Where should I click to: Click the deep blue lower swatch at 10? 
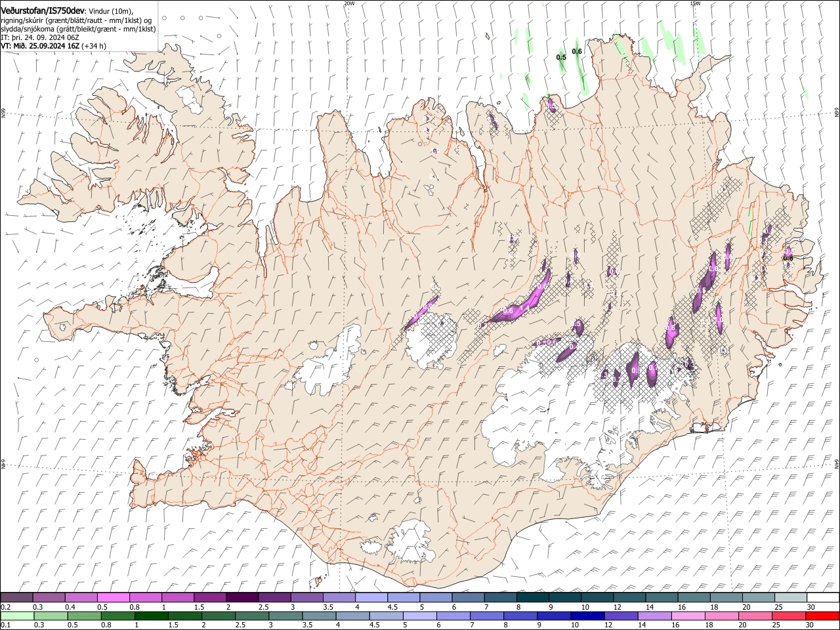point(587,616)
